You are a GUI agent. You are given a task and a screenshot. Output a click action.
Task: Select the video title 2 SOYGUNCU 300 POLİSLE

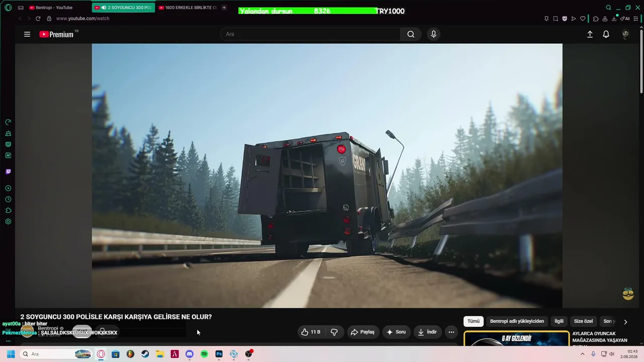tap(116, 317)
